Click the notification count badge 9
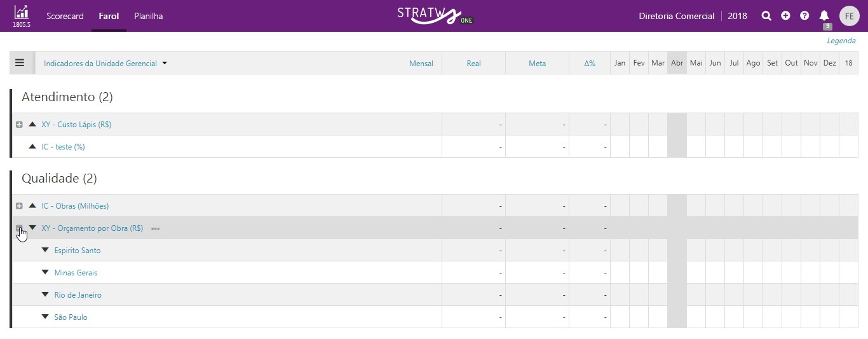Viewport: 868px width, 339px height. (x=827, y=26)
